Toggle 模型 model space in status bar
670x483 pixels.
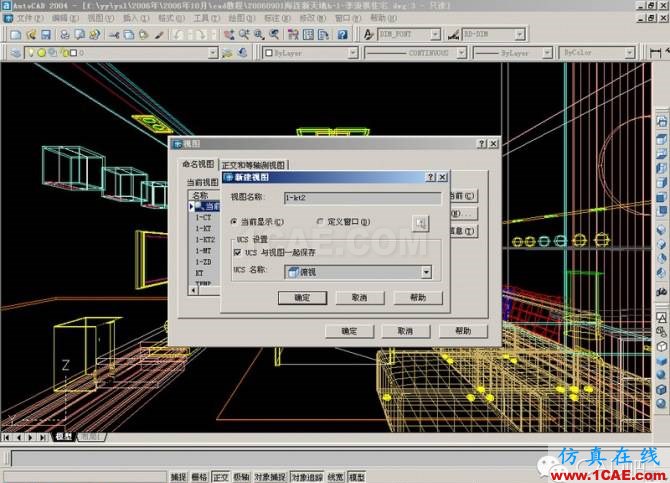click(x=356, y=477)
